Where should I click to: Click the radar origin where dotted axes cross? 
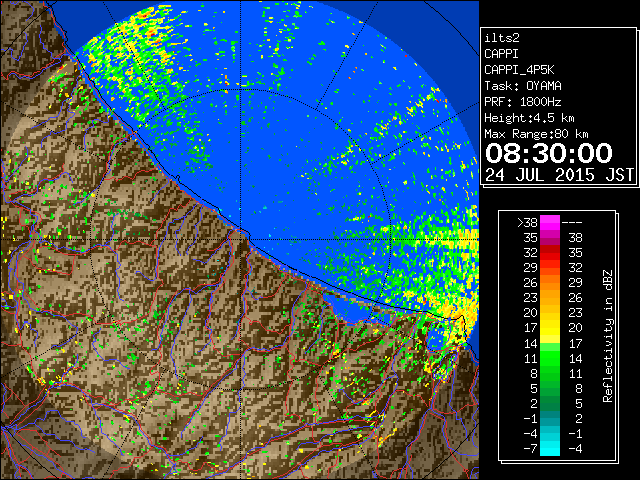point(241,240)
